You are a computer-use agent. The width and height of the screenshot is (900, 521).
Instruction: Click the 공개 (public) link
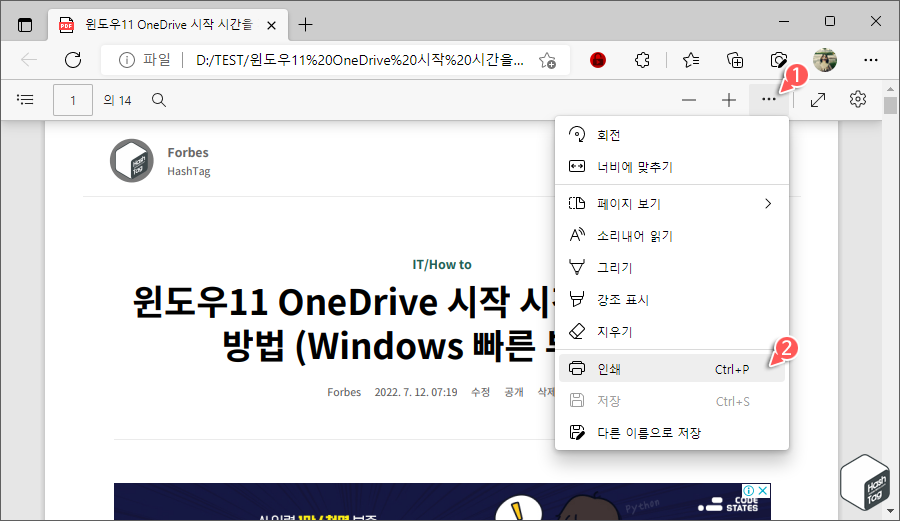[x=514, y=392]
